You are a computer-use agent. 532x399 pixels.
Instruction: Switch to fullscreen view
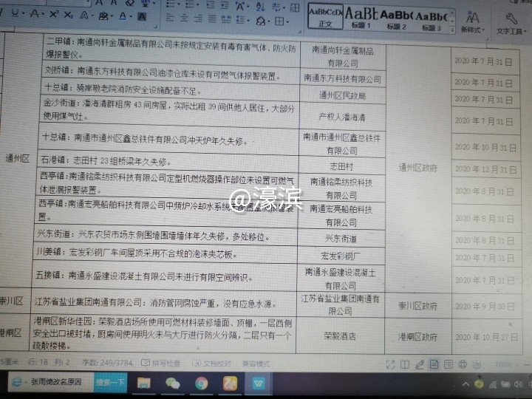point(390,364)
